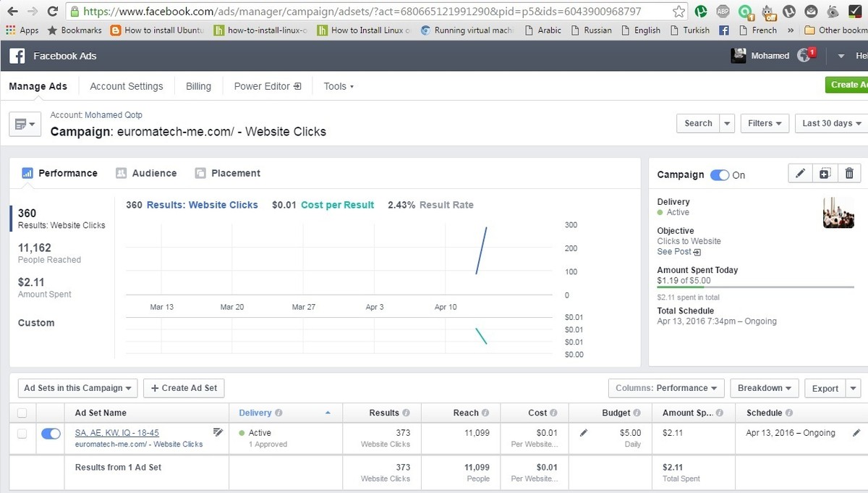Check the SA, AE, KW, IQ ad set row checkbox

22,434
